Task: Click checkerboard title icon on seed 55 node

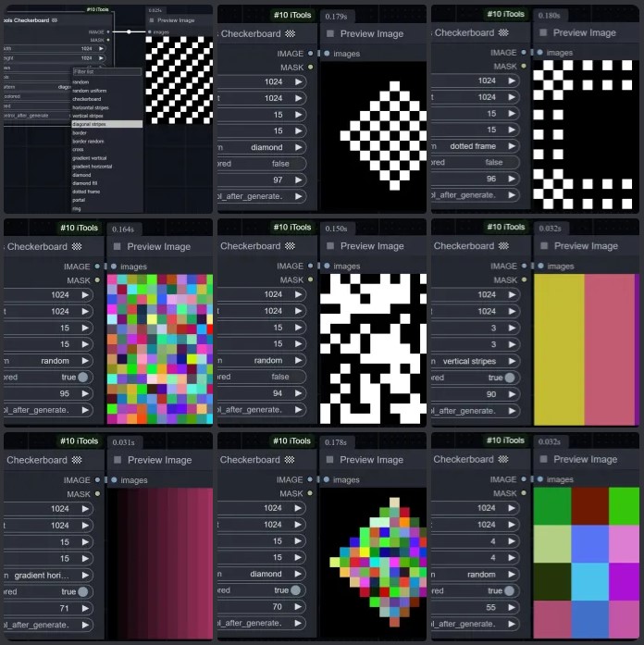Action: click(503, 459)
